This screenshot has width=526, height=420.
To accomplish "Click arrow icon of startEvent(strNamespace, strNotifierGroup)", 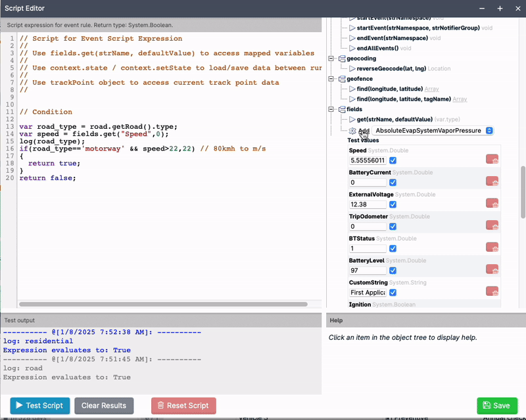I will coord(352,28).
